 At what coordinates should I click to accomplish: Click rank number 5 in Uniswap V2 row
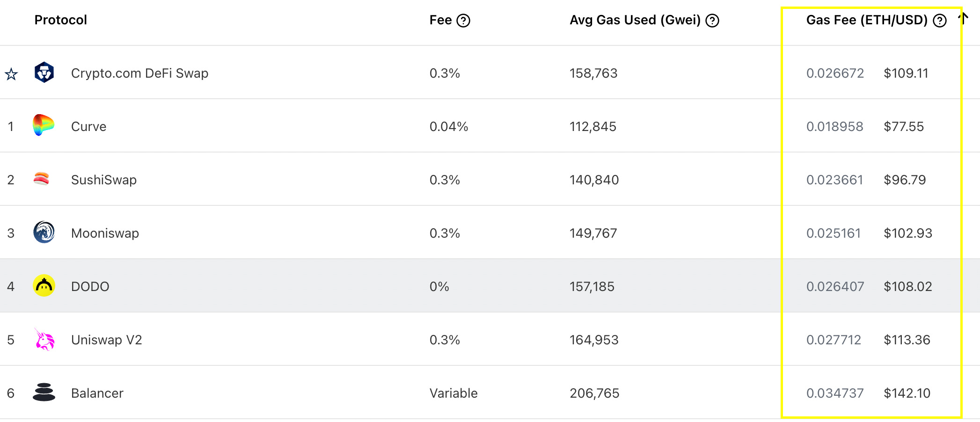click(x=11, y=340)
